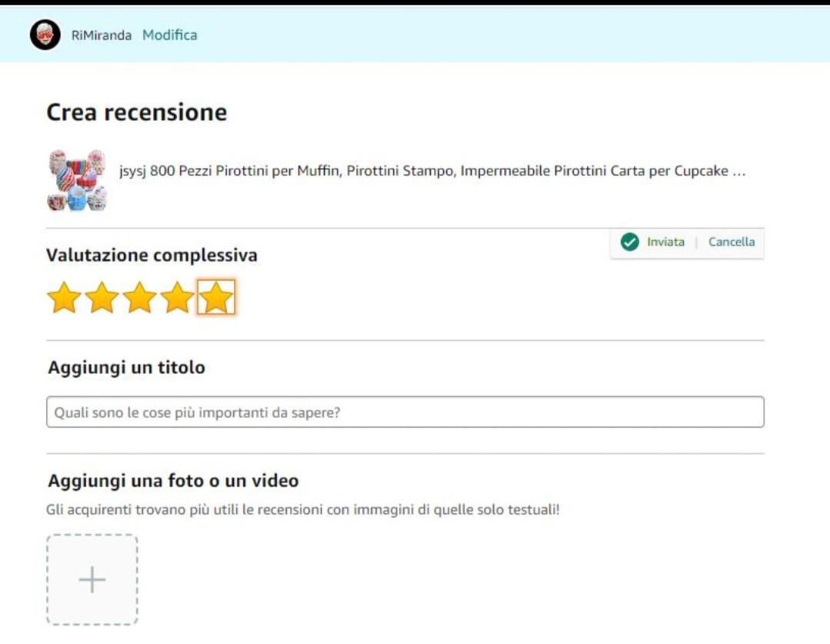This screenshot has height=644, width=830.
Task: Open the Pirottini per Muffin product thumbnail
Action: point(76,180)
